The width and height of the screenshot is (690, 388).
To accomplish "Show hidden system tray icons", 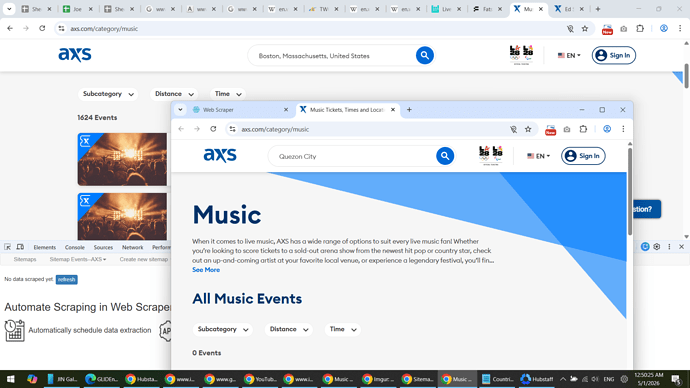I will coord(563,379).
